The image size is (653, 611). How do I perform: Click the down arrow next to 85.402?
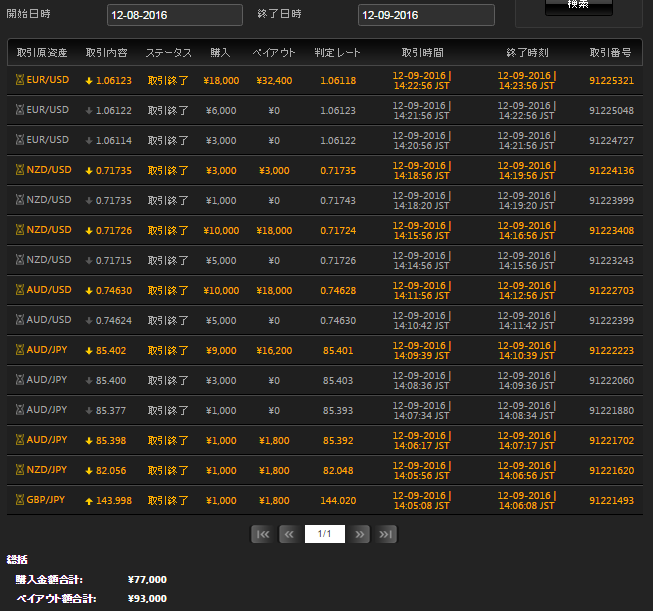pyautogui.click(x=89, y=350)
